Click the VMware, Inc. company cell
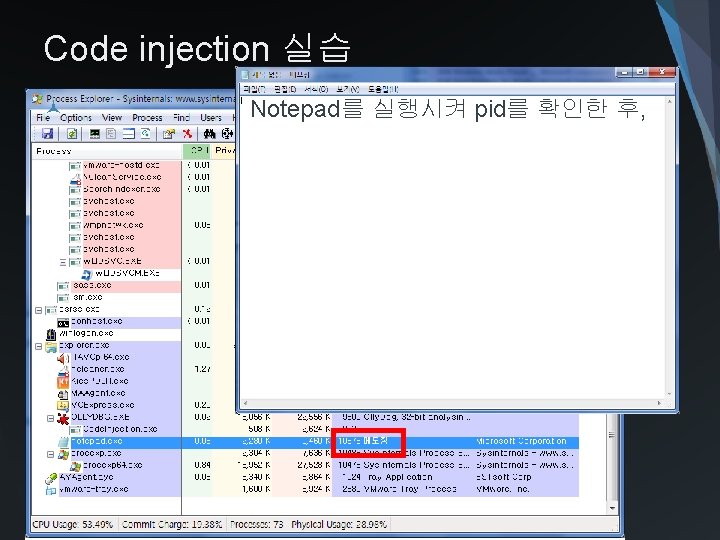720x540 pixels. (503, 489)
